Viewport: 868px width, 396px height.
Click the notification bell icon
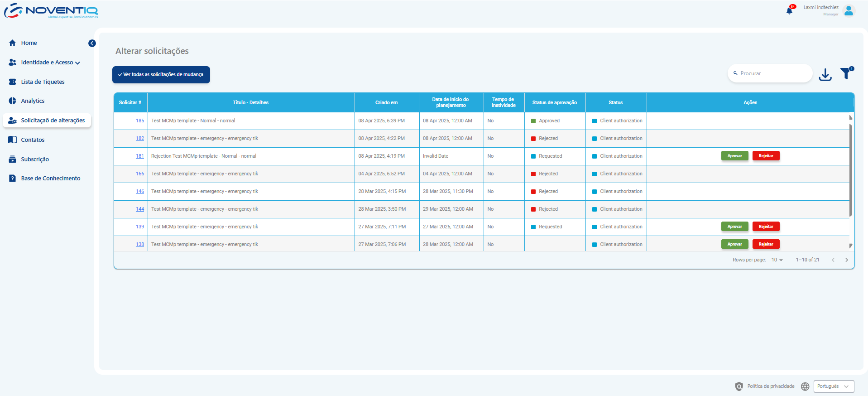pos(789,11)
